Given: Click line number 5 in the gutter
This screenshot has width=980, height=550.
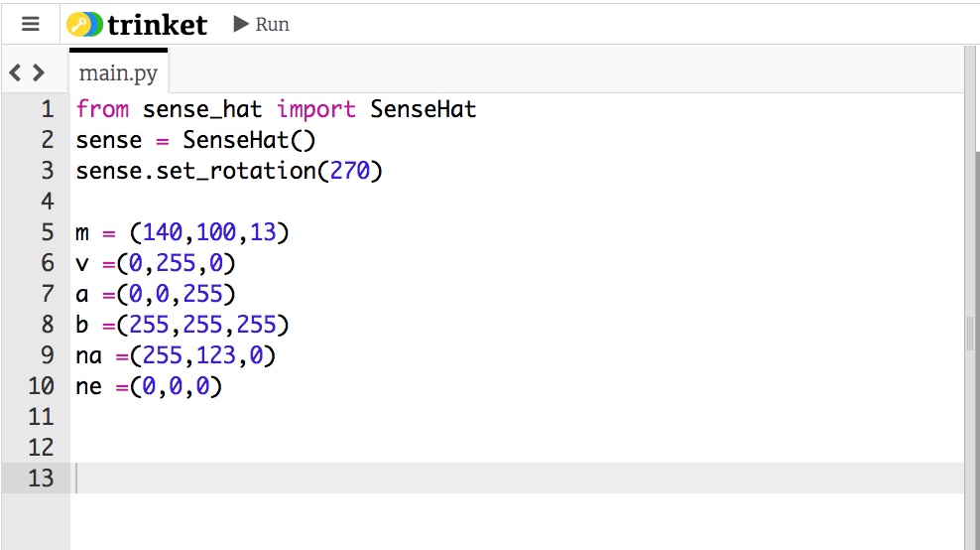Looking at the screenshot, I should click(x=47, y=232).
